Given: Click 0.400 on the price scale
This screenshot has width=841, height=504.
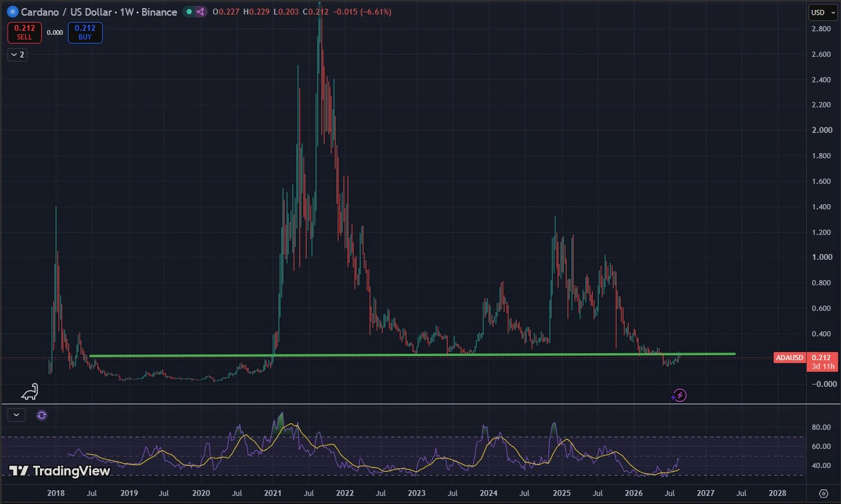Looking at the screenshot, I should (x=821, y=334).
